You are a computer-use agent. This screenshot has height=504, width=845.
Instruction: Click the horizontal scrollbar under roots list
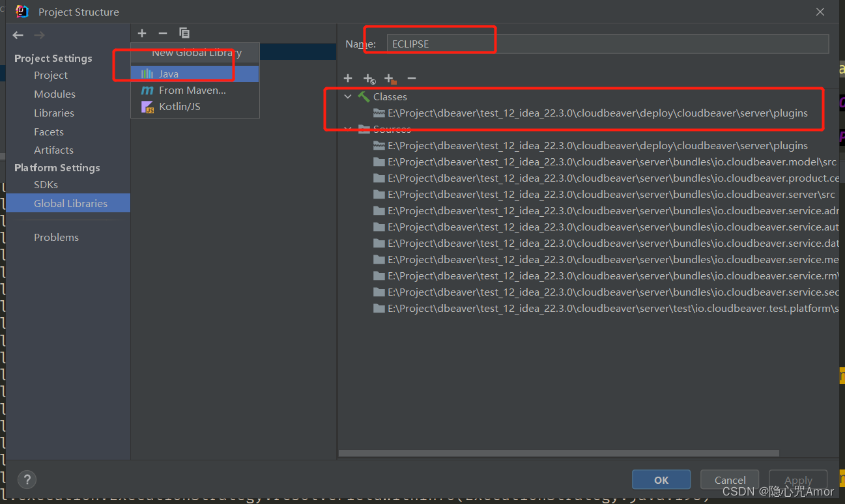pos(559,453)
